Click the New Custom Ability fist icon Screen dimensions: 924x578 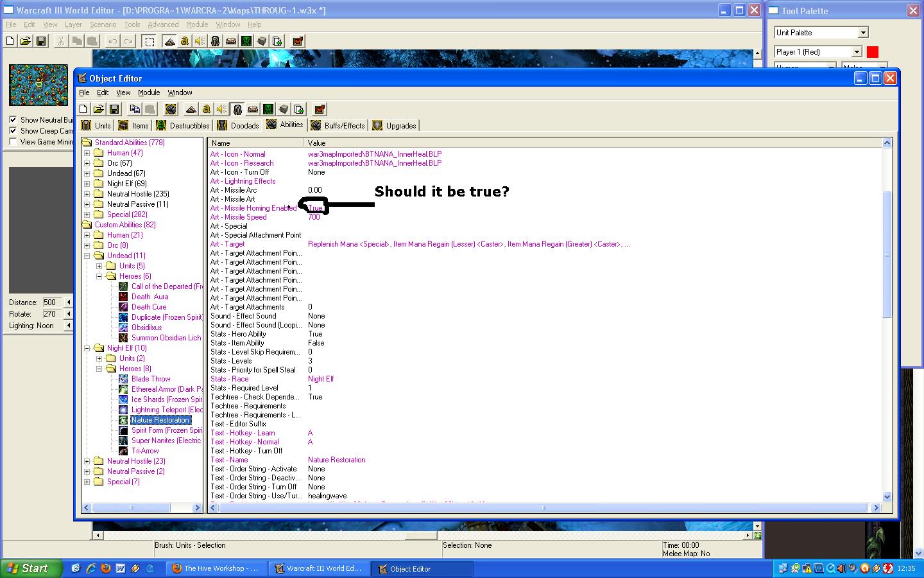(x=171, y=109)
